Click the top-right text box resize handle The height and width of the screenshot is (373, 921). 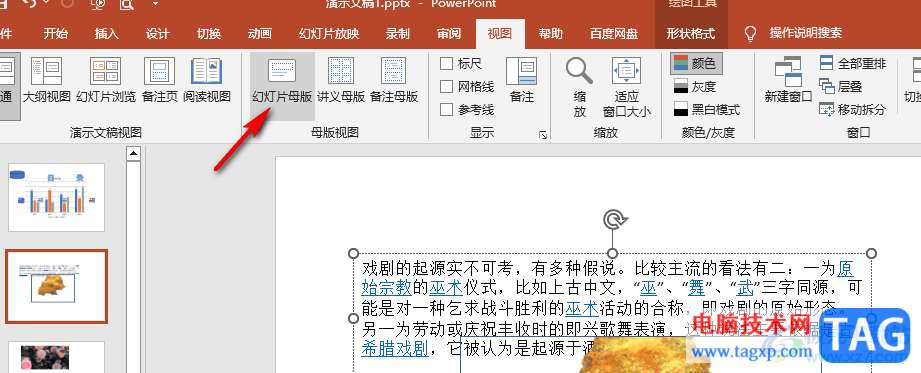click(x=872, y=253)
